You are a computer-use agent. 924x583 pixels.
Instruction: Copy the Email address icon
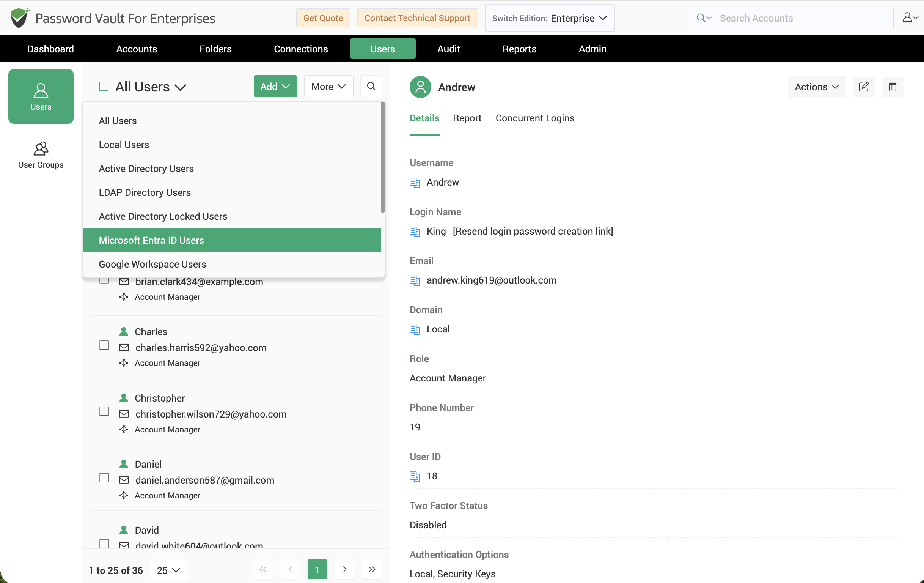point(415,280)
